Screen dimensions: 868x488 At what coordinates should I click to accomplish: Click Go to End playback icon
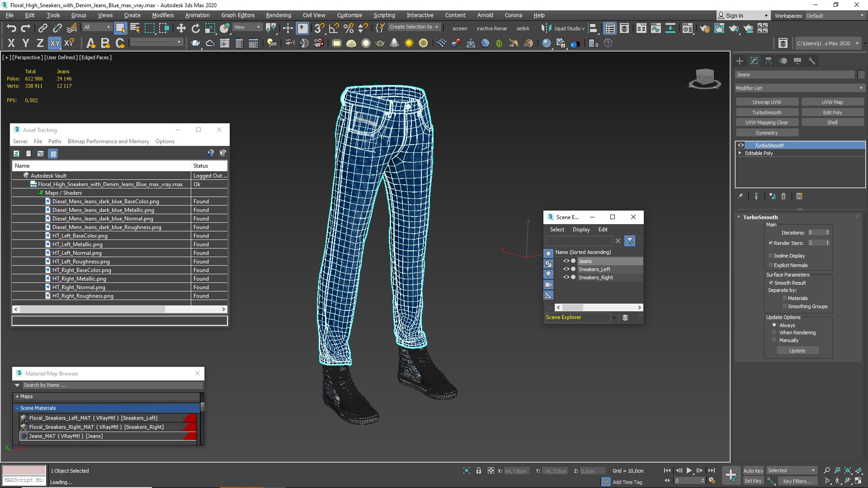click(712, 470)
